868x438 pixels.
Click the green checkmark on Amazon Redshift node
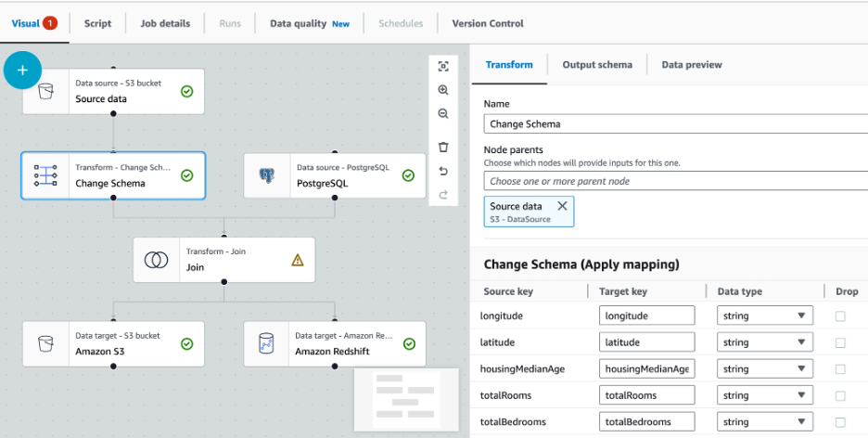click(x=409, y=344)
